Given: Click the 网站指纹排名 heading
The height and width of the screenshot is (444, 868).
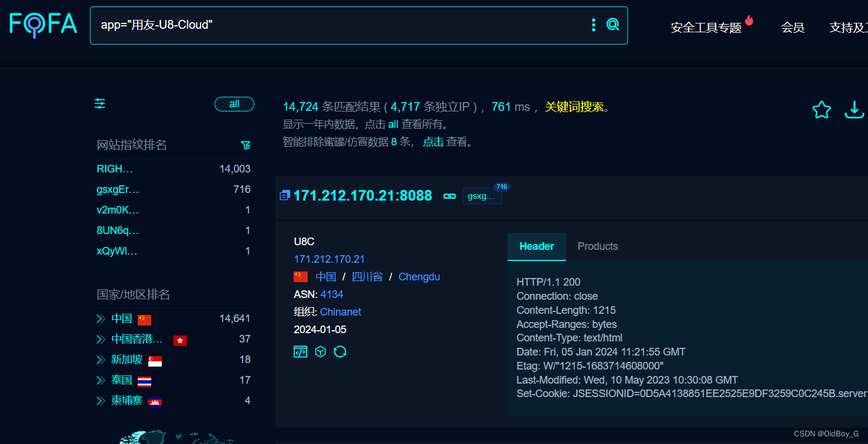Looking at the screenshot, I should pos(132,145).
